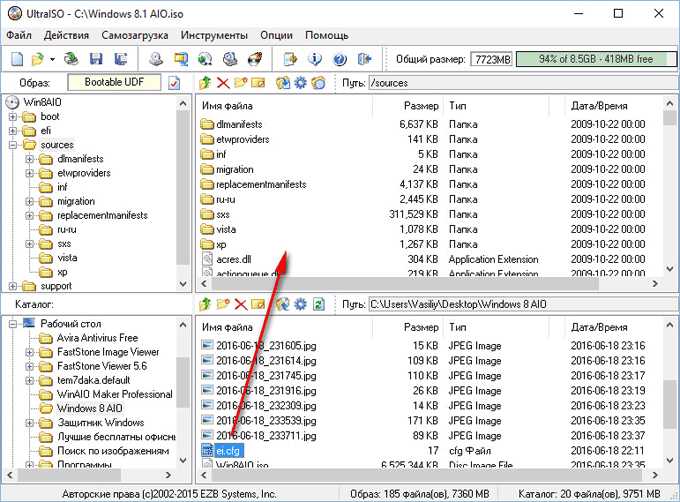Screen dimensions: 680x502
Task: Click the gear settings icon in image pane toolbar
Action: point(301,83)
